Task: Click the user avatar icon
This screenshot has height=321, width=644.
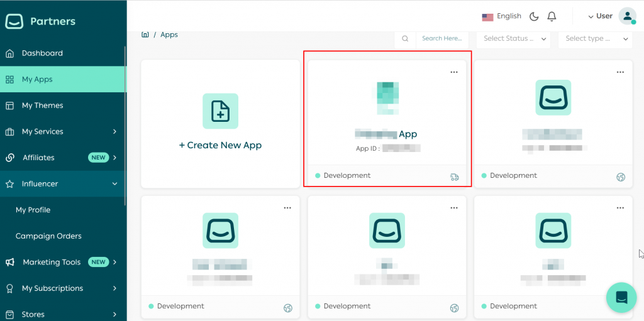Action: (627, 16)
